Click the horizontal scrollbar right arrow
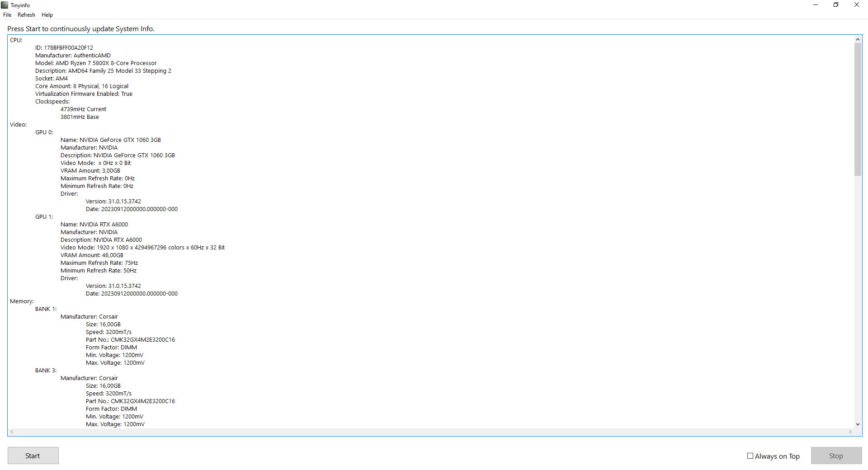This screenshot has width=868, height=470. [850, 432]
